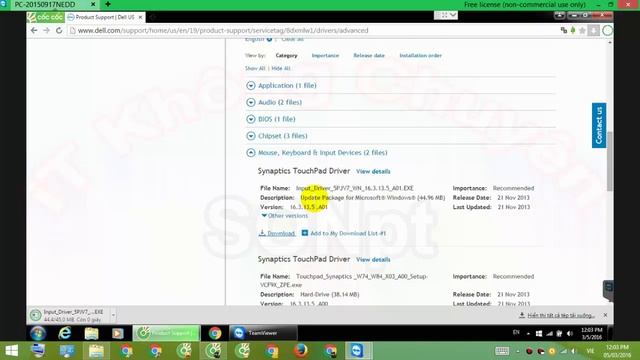View drivers by Release date
Screen dimensions: 640x360
tap(369, 56)
